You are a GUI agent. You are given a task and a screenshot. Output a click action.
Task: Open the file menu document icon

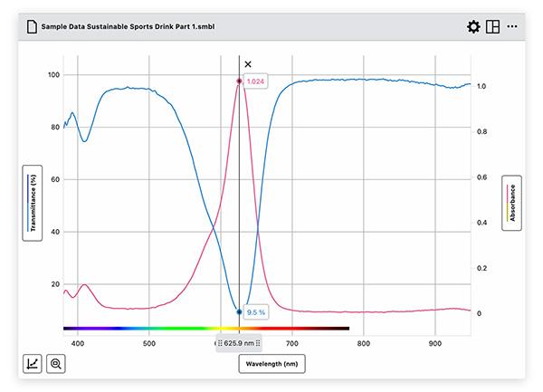[x=33, y=27]
